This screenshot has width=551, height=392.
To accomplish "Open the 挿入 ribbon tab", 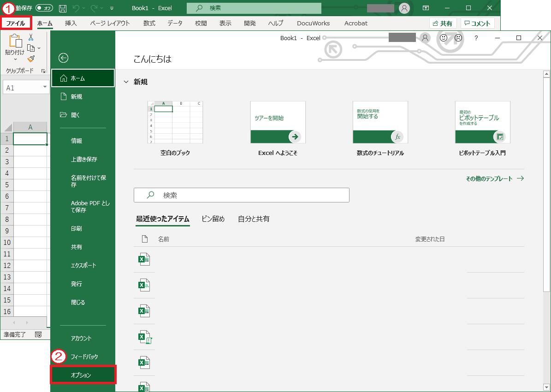I will 71,23.
